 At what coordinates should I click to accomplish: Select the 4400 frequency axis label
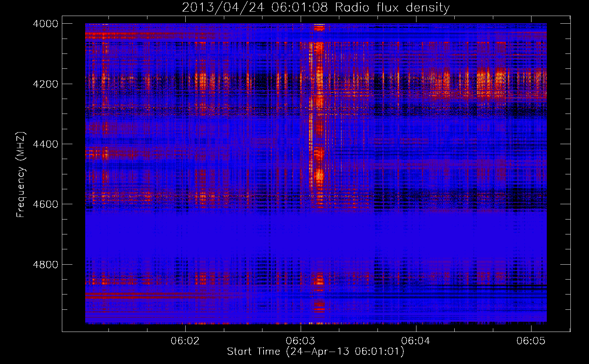[45, 144]
